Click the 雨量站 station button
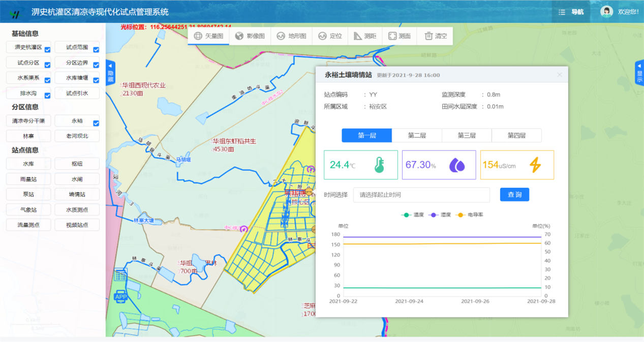The height and width of the screenshot is (342, 644). point(28,179)
